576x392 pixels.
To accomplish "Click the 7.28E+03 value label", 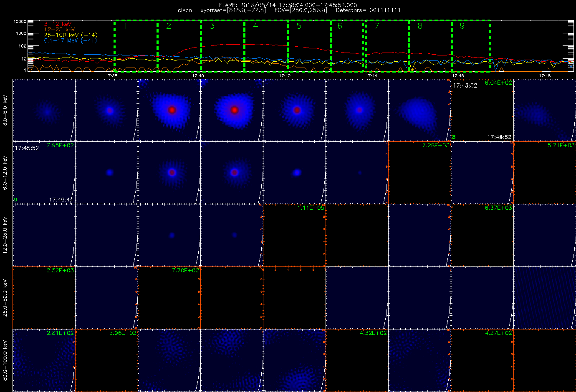I will pyautogui.click(x=436, y=146).
